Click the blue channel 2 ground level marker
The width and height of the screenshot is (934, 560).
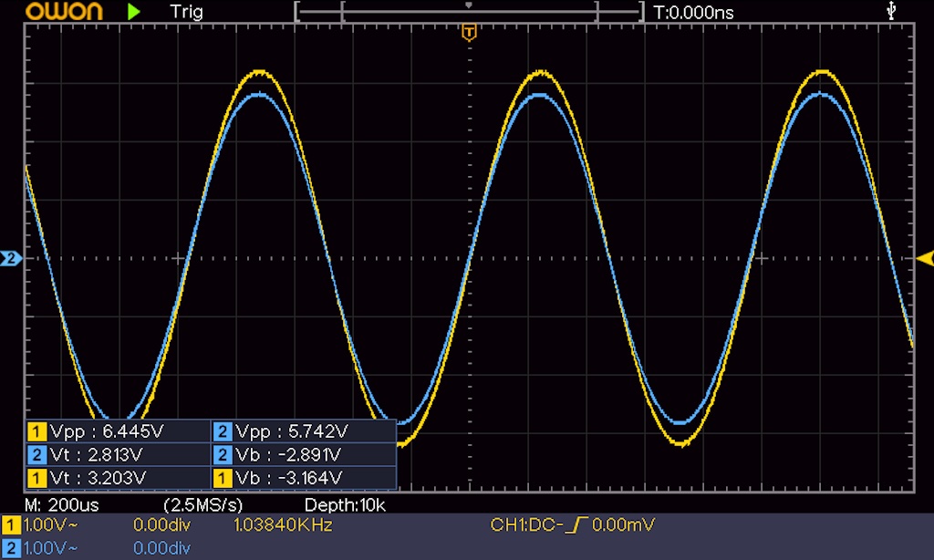pos(11,259)
